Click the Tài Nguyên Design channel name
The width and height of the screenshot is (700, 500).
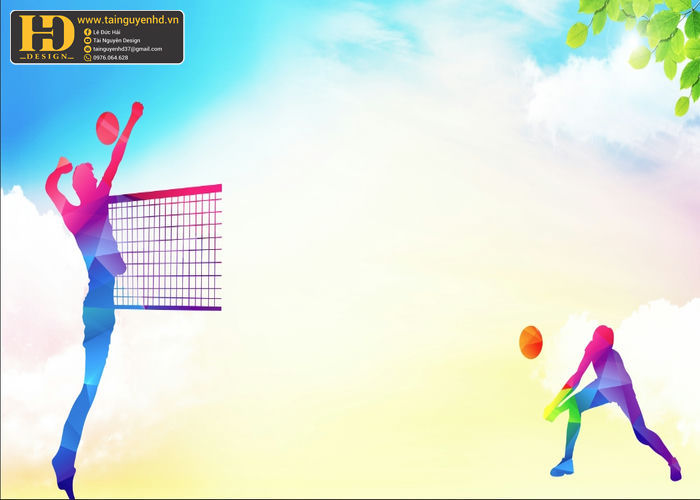pyautogui.click(x=117, y=41)
